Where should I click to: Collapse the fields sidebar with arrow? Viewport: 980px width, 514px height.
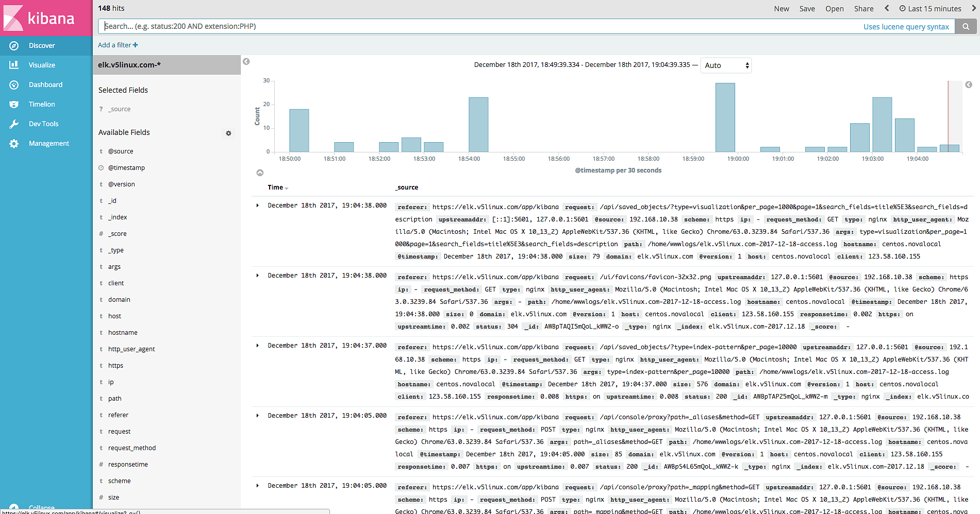coord(246,62)
